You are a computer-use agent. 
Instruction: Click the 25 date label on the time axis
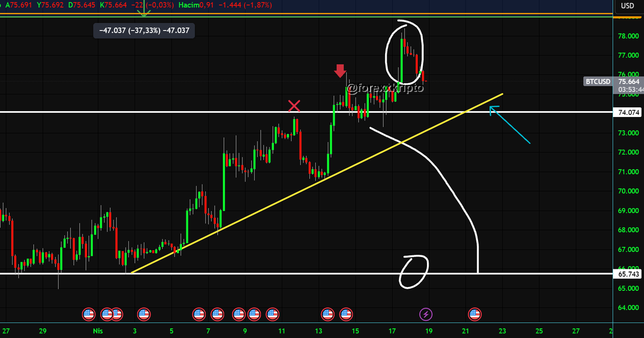pyautogui.click(x=539, y=331)
